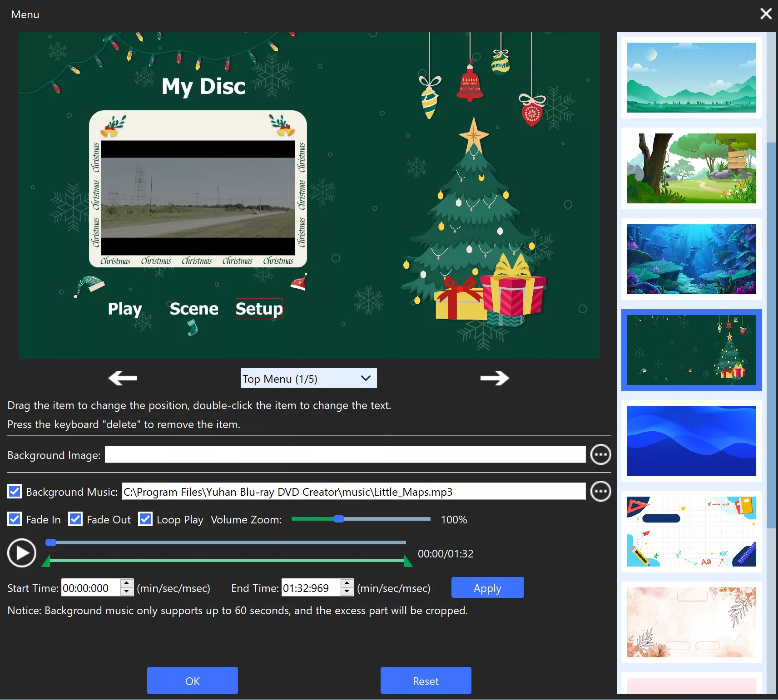
Task: Uncheck the Fade In option
Action: pos(15,519)
